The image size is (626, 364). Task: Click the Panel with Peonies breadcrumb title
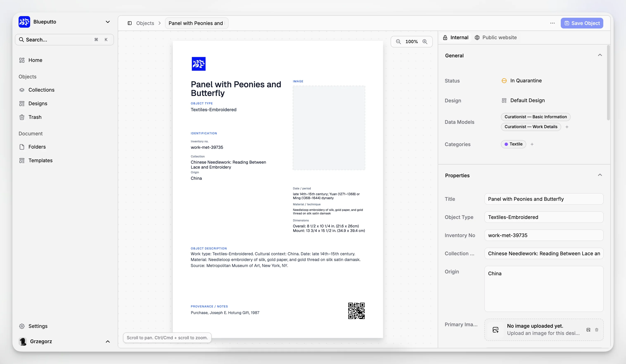coord(197,23)
